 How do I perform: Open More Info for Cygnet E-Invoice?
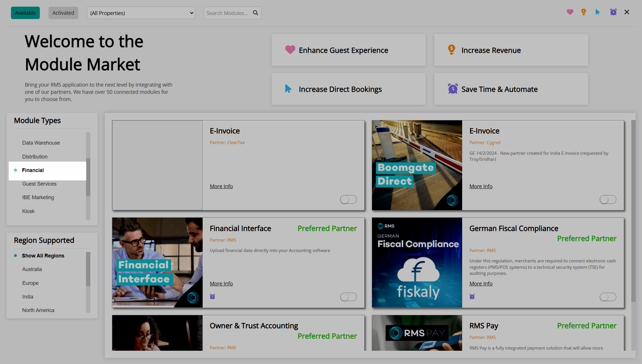click(481, 186)
